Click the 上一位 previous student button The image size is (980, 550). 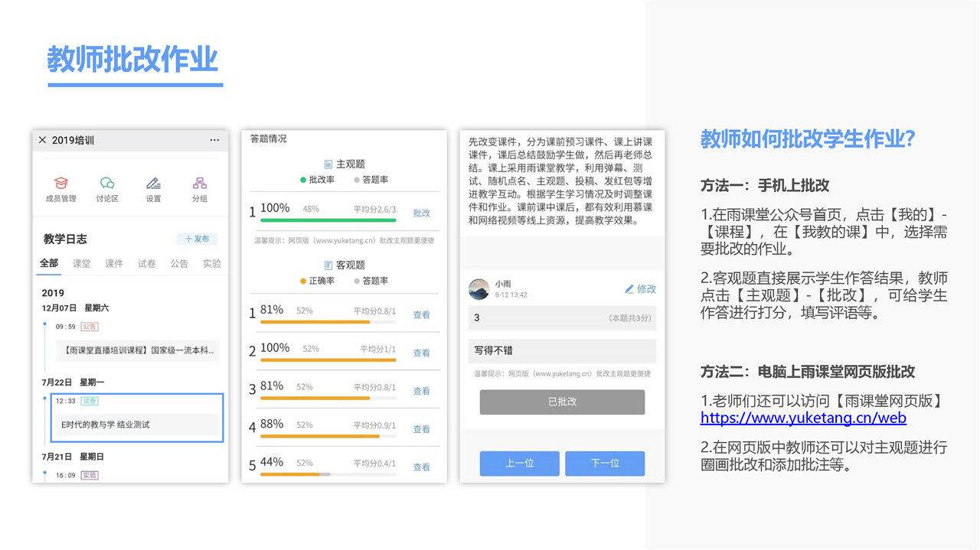click(520, 464)
